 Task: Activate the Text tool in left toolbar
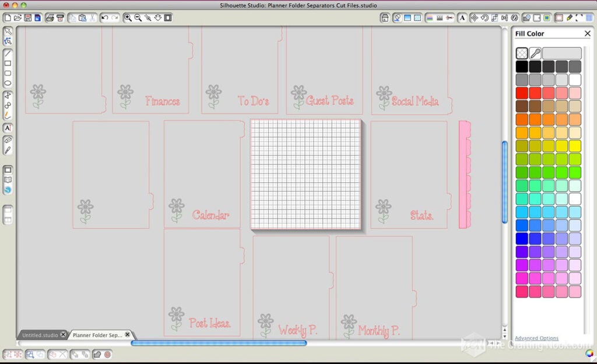8,126
